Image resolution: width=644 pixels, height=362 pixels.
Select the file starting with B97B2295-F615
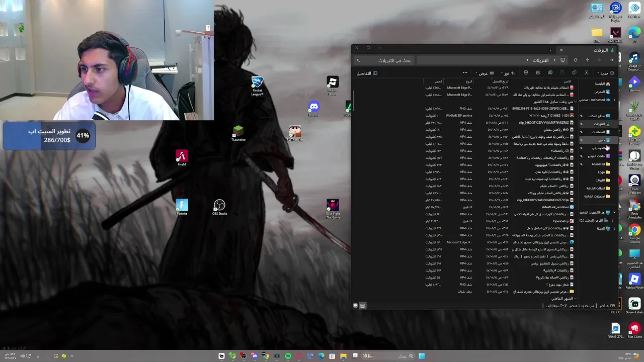coord(499,109)
